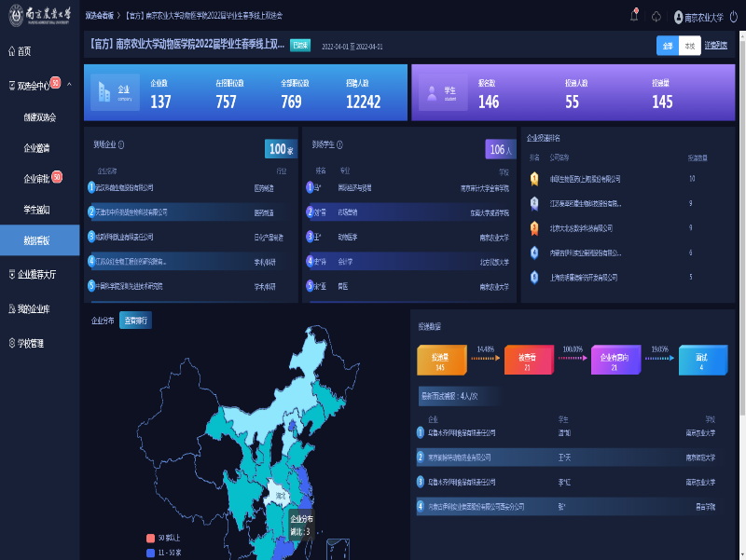
Task: Open the 详细列表 link
Action: tap(716, 46)
